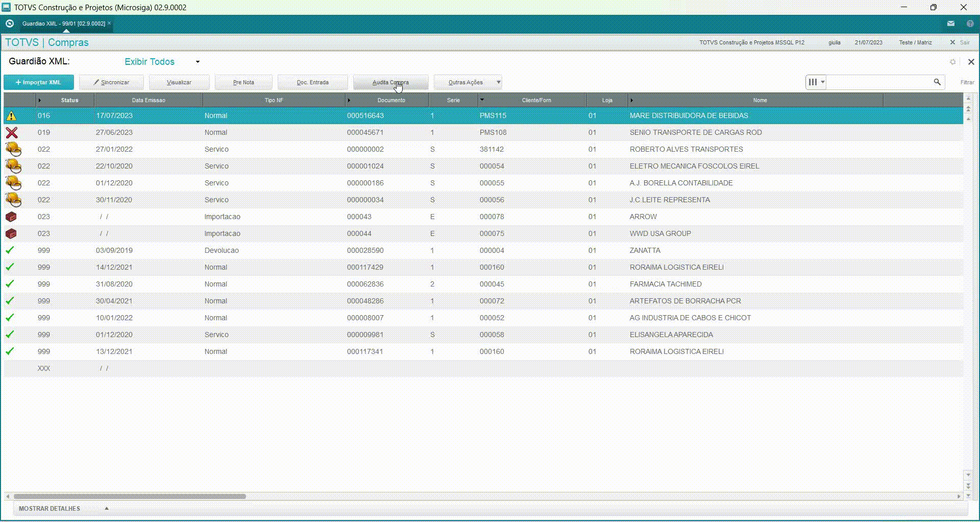Expand the MOSTRAR DETALHES panel
The image size is (980, 522).
64,509
